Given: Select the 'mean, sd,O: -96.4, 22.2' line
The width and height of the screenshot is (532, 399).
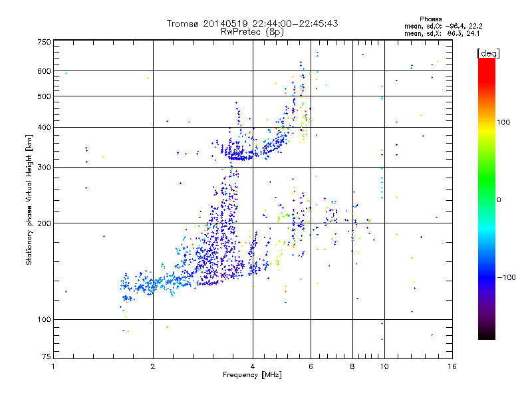Looking at the screenshot, I should [443, 26].
